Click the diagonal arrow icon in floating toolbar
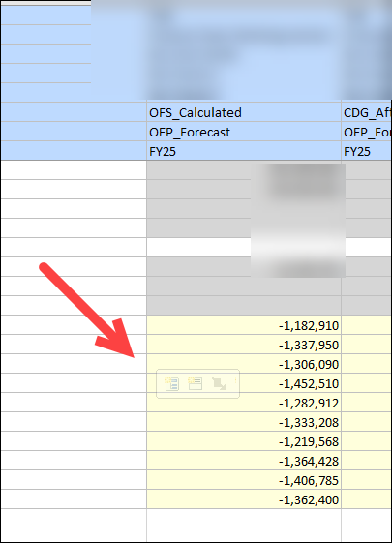The width and height of the screenshot is (392, 543). point(219,383)
